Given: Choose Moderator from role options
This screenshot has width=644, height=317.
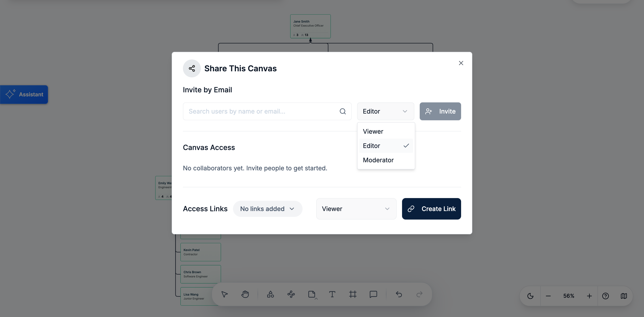Looking at the screenshot, I should point(386,160).
